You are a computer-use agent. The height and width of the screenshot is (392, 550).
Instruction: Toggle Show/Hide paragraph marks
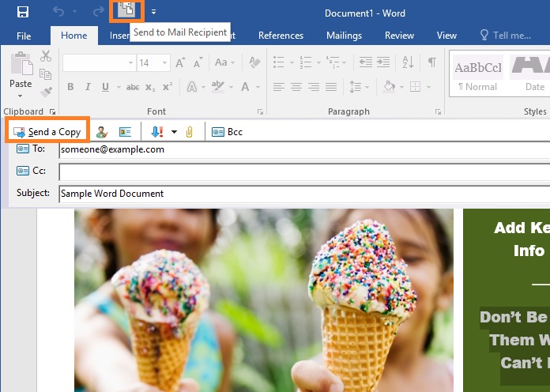pyautogui.click(x=432, y=62)
